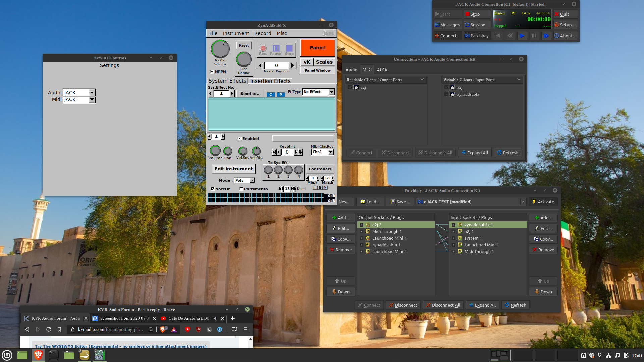The image size is (644, 362).
Task: Click the Brave address bar
Action: click(111, 329)
